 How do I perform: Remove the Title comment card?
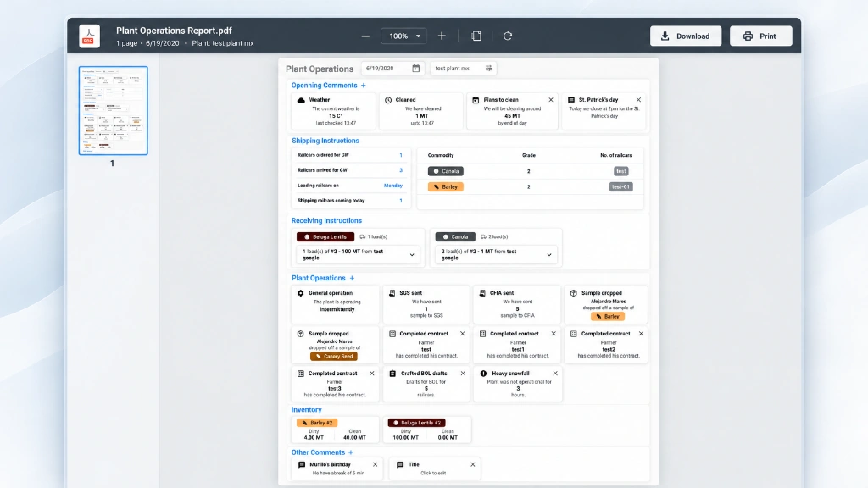[473, 465]
